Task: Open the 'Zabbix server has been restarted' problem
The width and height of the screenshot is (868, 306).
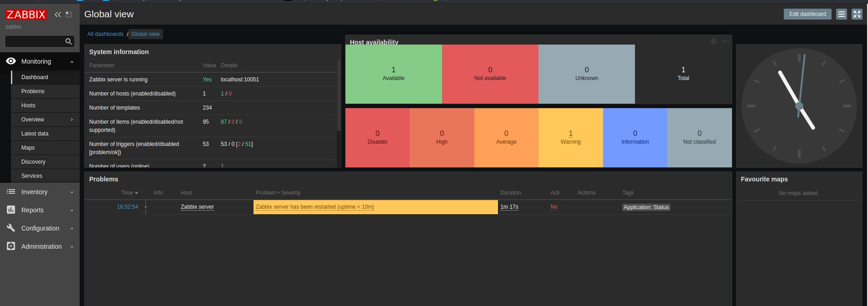Action: coord(315,207)
